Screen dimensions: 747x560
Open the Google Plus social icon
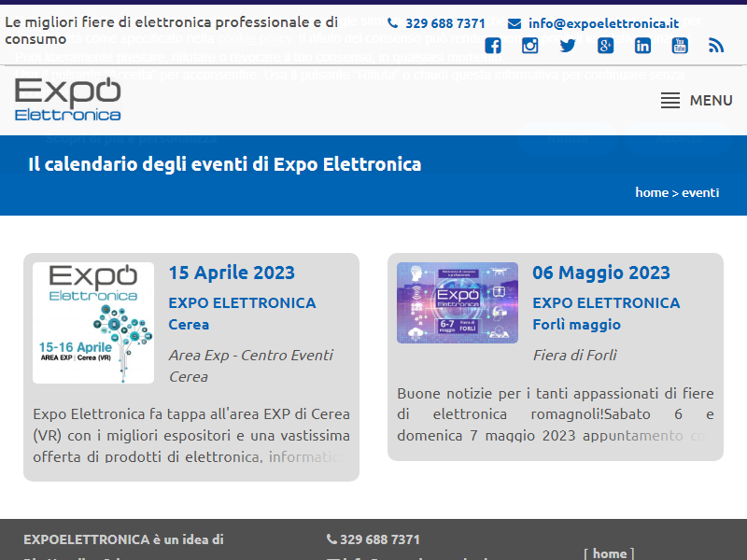pyautogui.click(x=605, y=46)
